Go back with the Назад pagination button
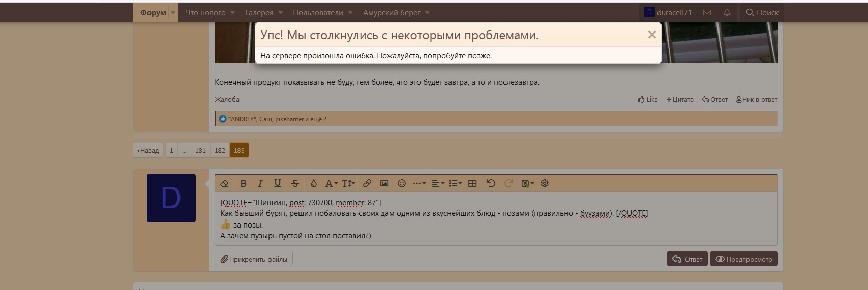 coord(148,150)
